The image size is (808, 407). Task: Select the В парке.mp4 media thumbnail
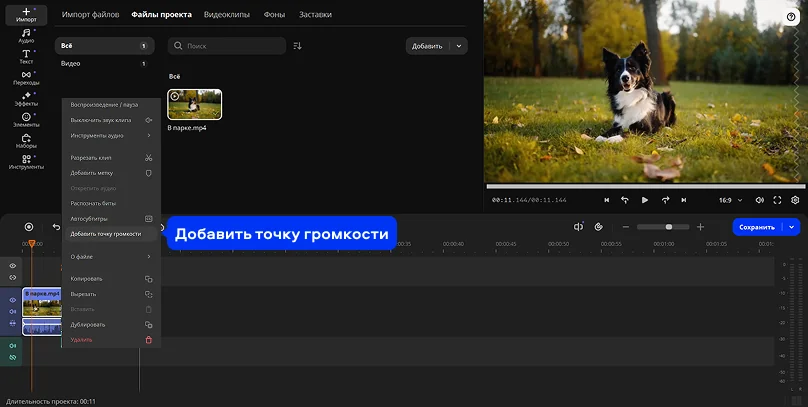(195, 105)
